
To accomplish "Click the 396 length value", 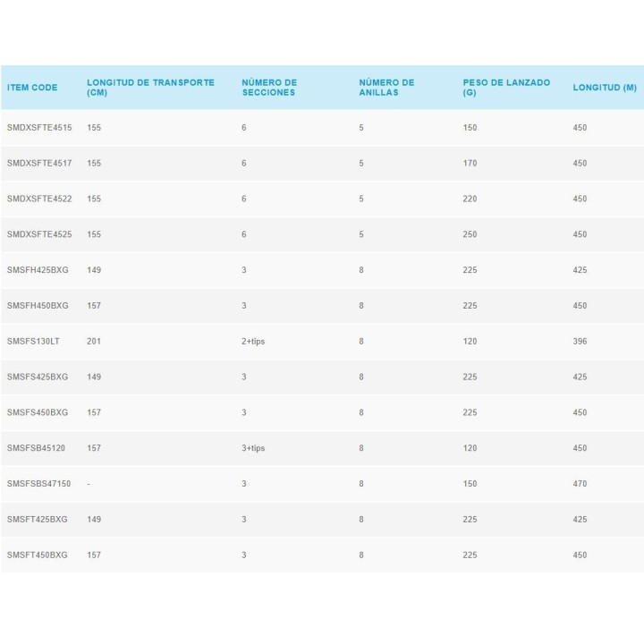I will (580, 342).
